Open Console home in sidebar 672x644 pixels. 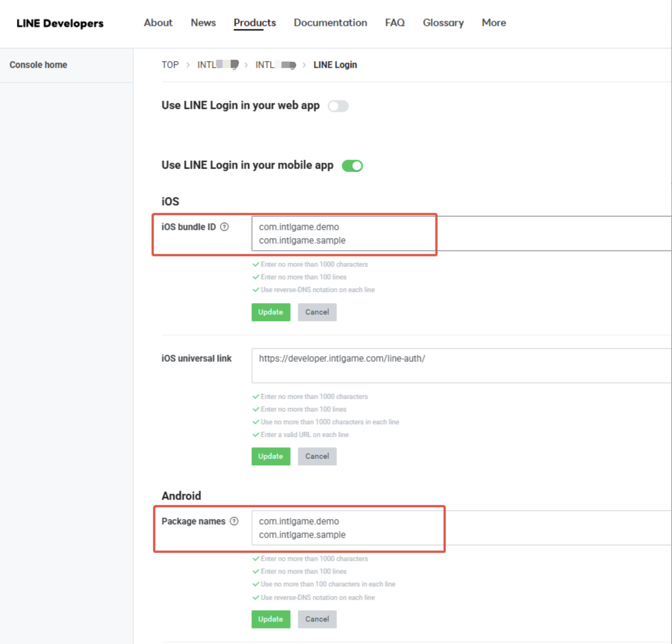point(38,65)
